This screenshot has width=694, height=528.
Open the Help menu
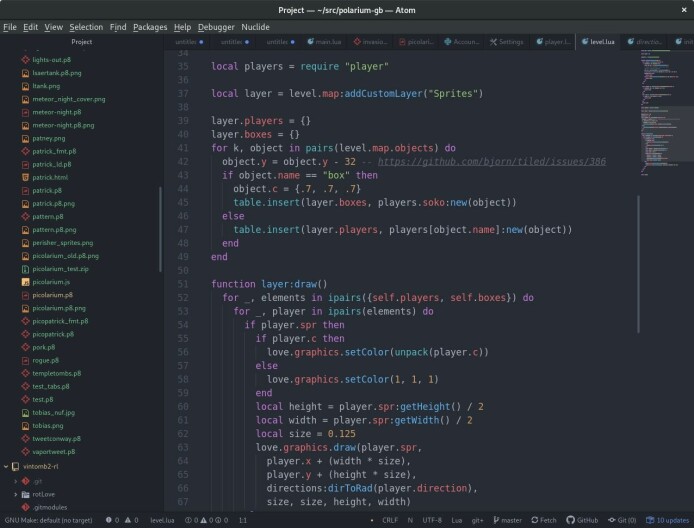182,27
